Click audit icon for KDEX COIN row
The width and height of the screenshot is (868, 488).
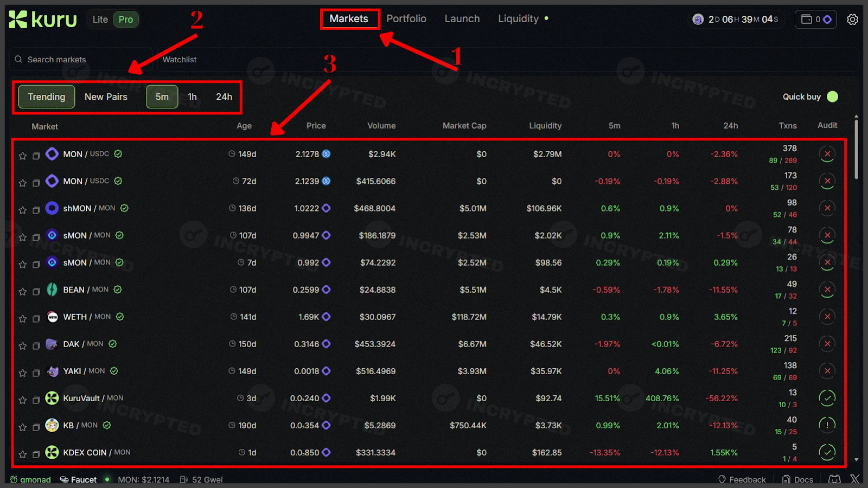click(x=827, y=452)
